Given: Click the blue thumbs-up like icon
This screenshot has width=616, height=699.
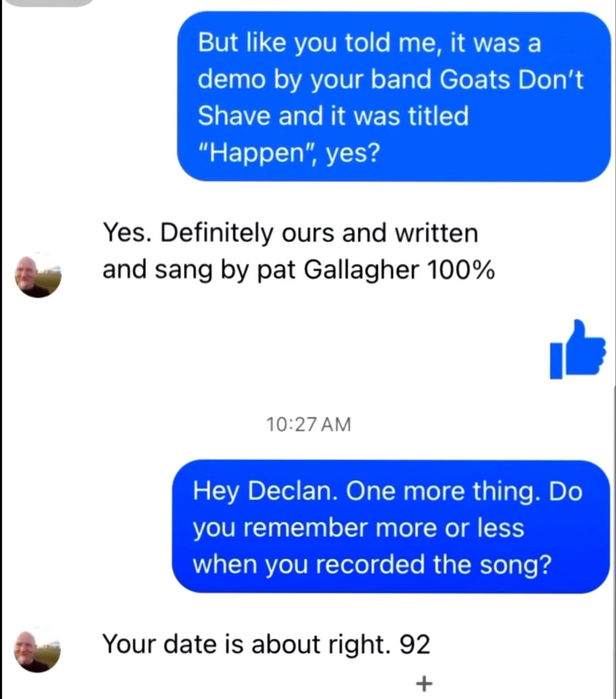Looking at the screenshot, I should tap(578, 349).
